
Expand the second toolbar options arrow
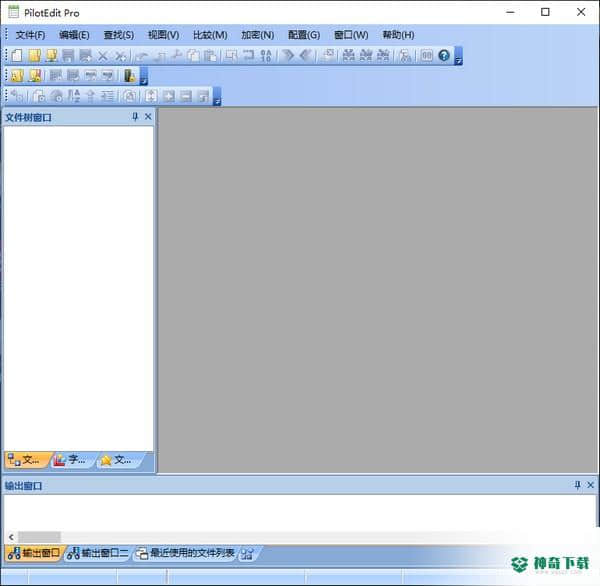143,76
